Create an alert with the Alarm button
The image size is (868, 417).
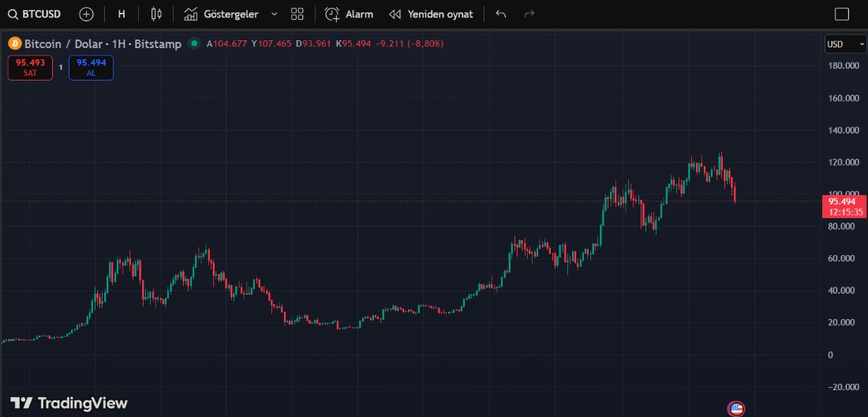point(350,14)
